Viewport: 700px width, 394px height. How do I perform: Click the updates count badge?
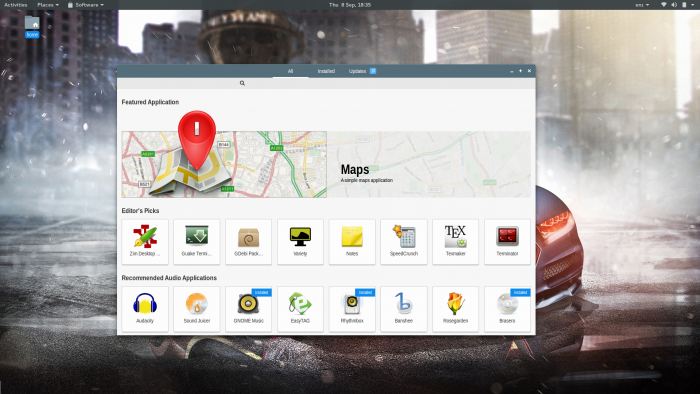point(373,71)
